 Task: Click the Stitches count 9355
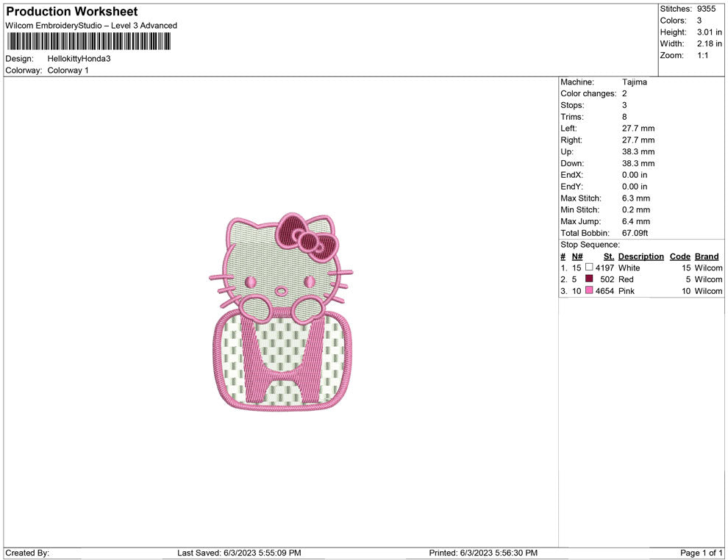click(706, 9)
